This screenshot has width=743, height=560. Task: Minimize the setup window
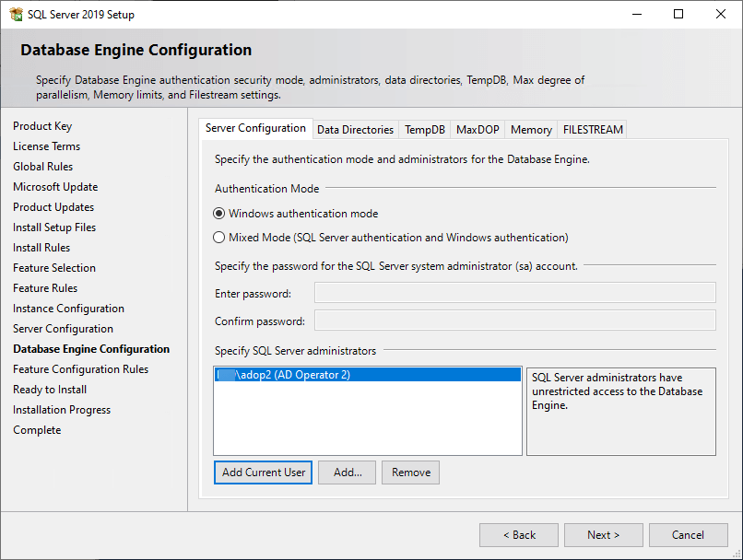637,14
